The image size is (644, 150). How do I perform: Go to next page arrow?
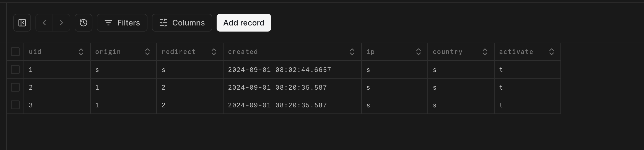(61, 23)
